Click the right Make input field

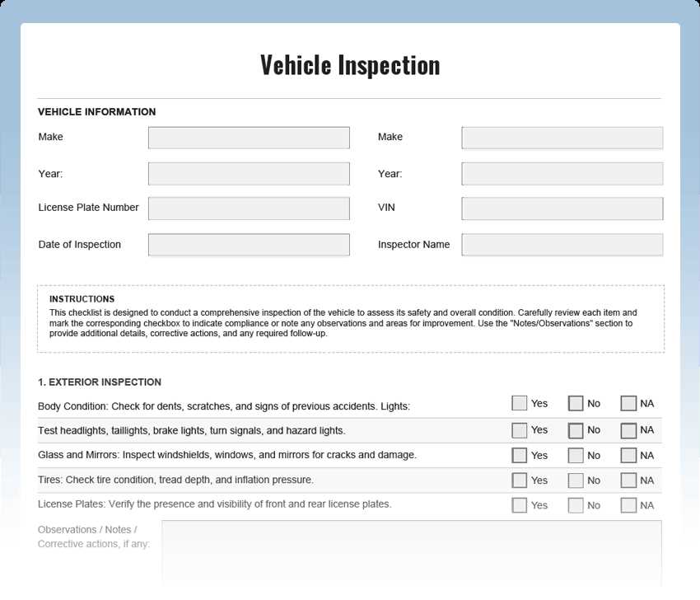coord(562,138)
